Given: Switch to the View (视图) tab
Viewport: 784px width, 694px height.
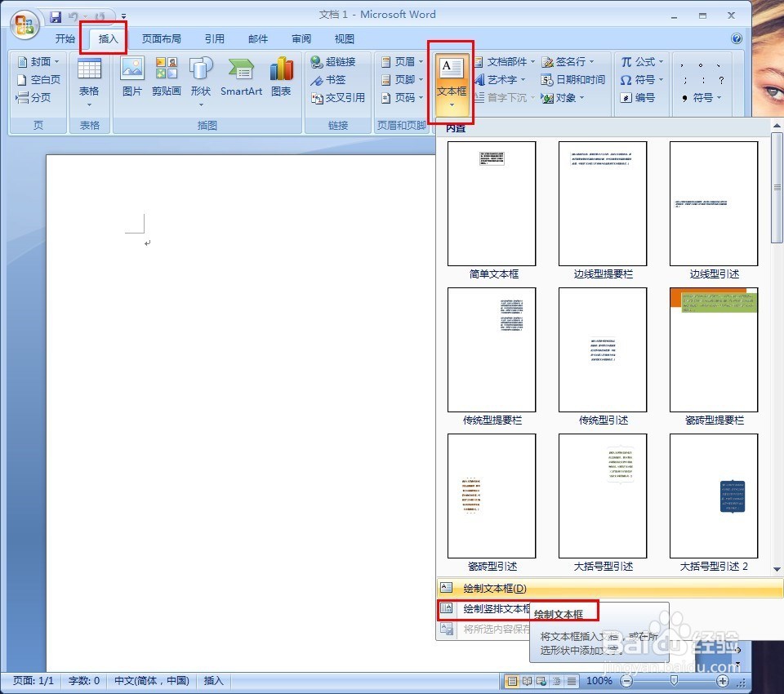Looking at the screenshot, I should 345,39.
